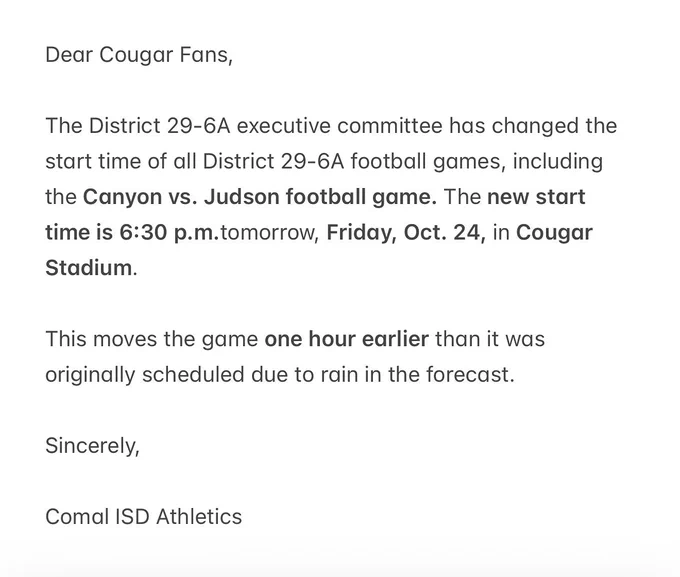This screenshot has width=680, height=577.
Task: Click the bold 'new start' phrase
Action: [x=536, y=197]
